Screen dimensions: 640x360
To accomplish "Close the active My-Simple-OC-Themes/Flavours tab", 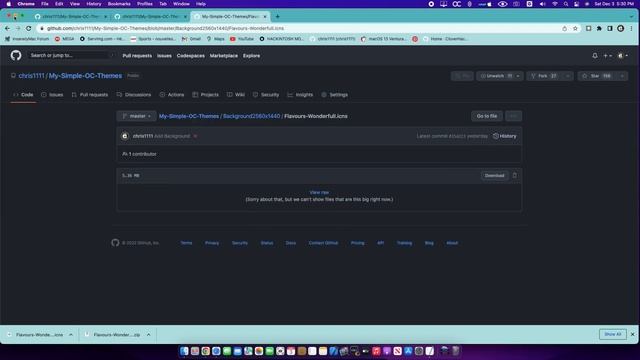I will pos(265,16).
